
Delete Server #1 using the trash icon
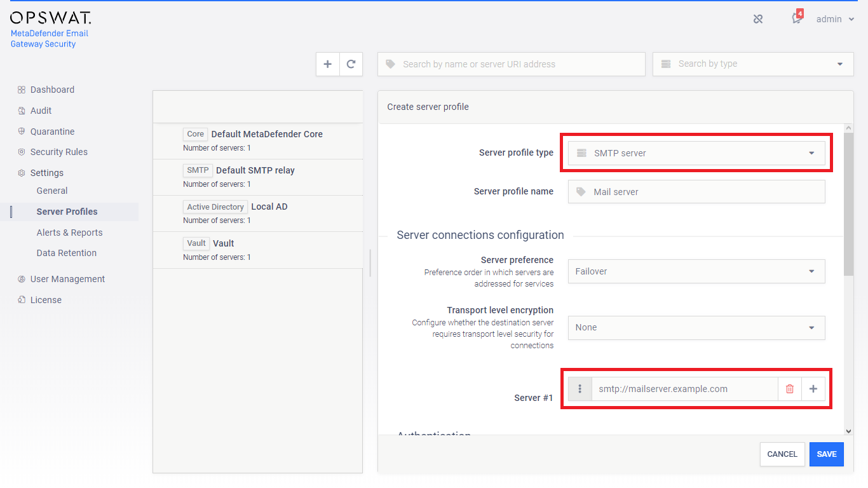pos(790,389)
